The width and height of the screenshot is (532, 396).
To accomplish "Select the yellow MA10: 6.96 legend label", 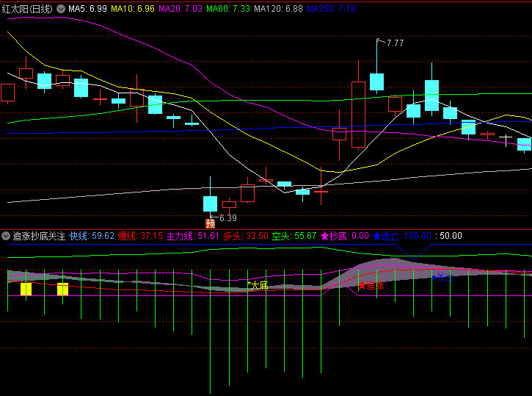I will point(134,8).
